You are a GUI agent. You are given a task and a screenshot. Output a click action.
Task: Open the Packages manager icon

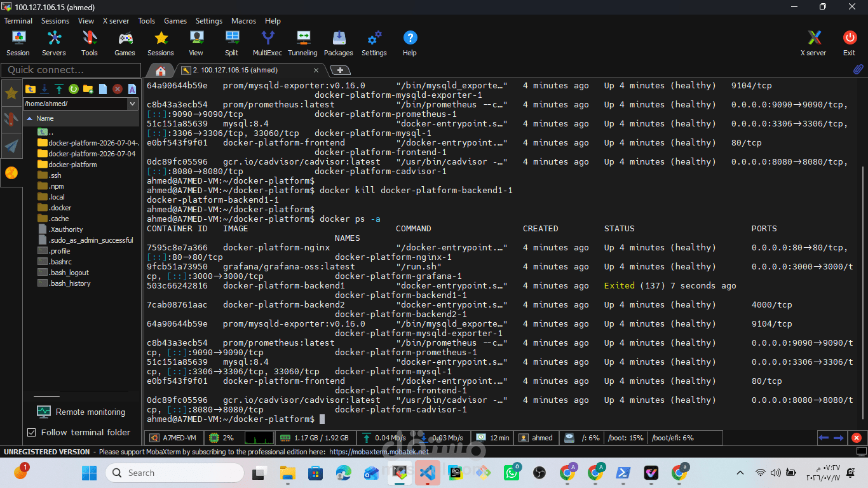[339, 43]
